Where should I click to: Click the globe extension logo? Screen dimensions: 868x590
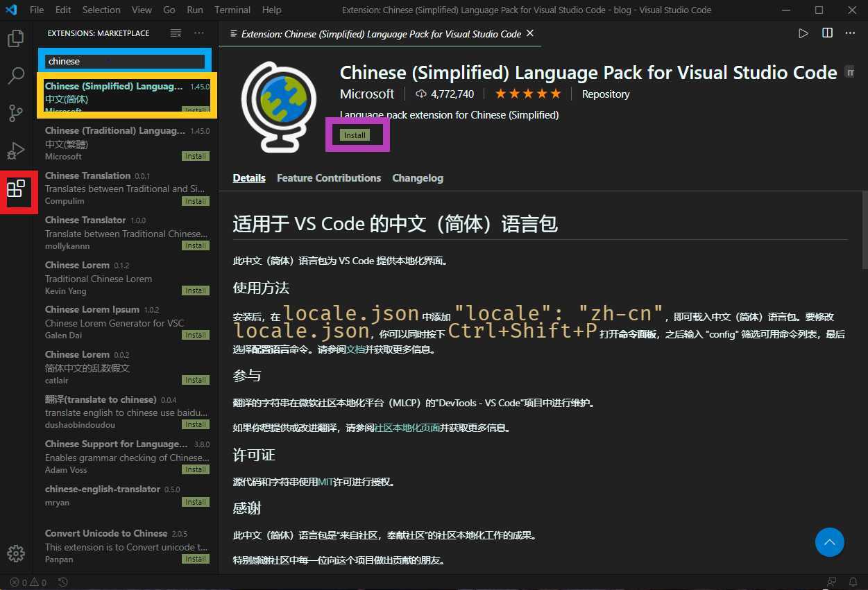click(x=278, y=106)
